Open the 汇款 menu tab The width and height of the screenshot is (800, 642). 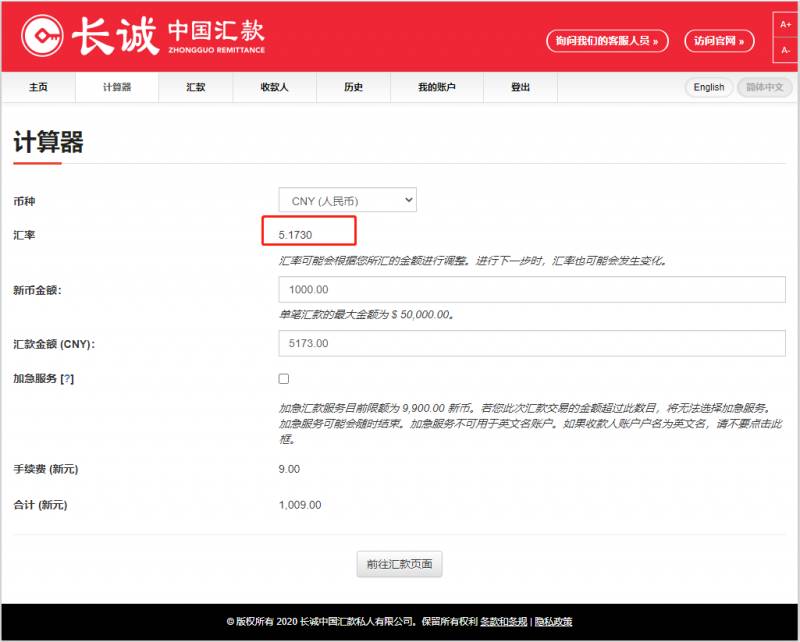tap(195, 87)
